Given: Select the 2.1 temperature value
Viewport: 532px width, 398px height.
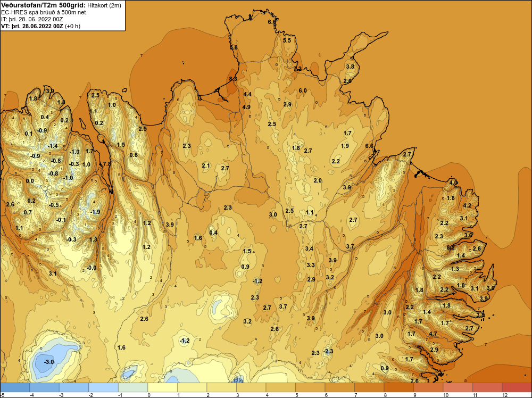Looking at the screenshot, I should [x=206, y=165].
